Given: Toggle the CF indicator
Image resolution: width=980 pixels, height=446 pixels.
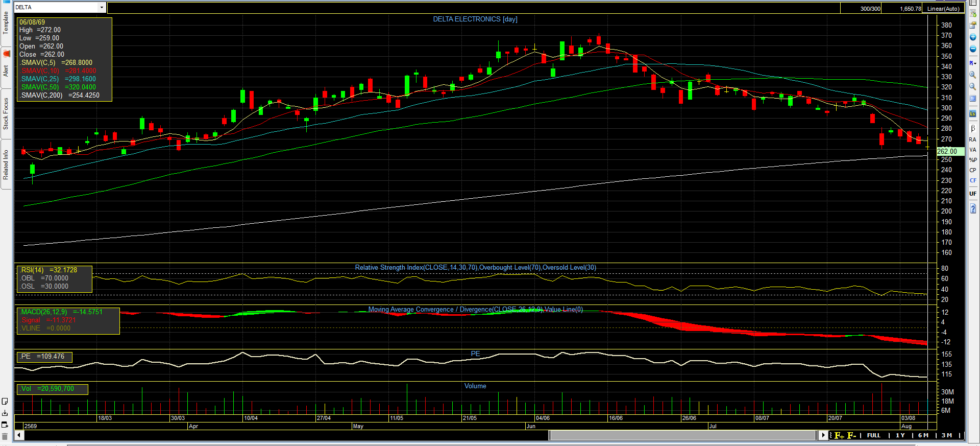Looking at the screenshot, I should [x=972, y=180].
